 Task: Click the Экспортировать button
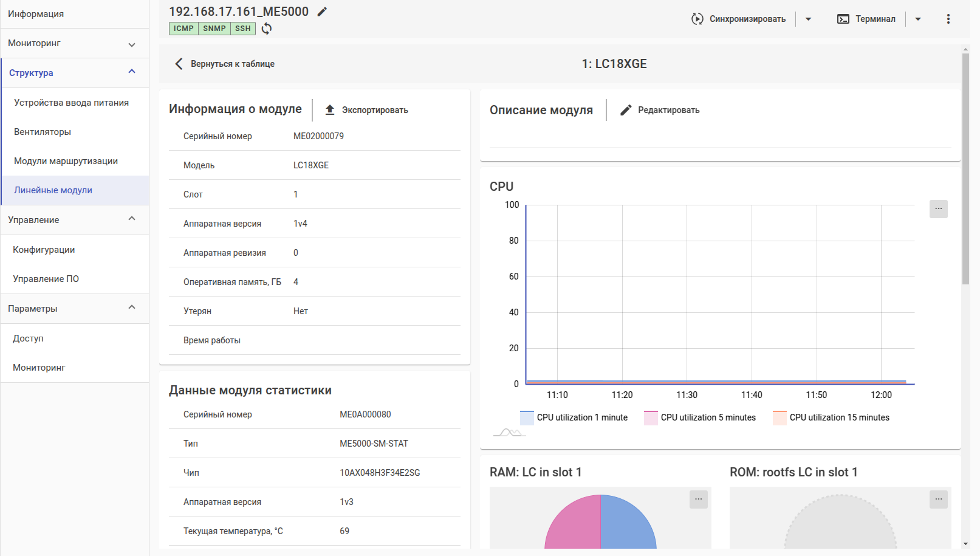tap(366, 110)
